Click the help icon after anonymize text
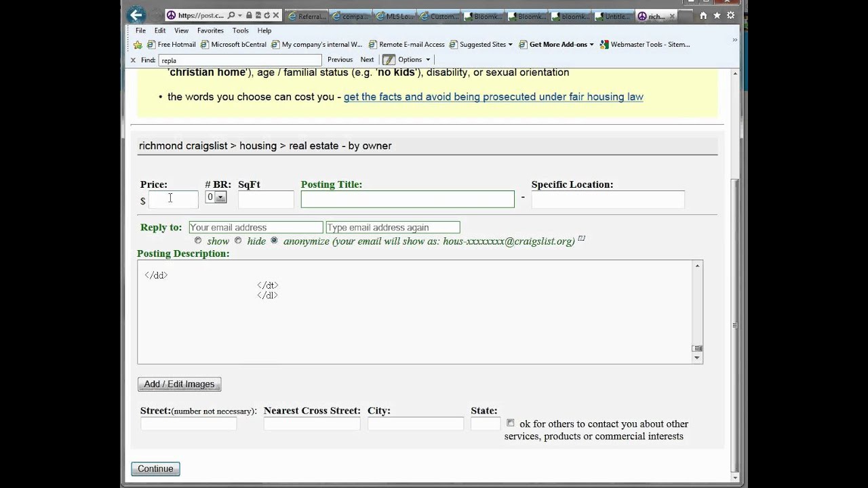The width and height of the screenshot is (868, 488). click(581, 239)
